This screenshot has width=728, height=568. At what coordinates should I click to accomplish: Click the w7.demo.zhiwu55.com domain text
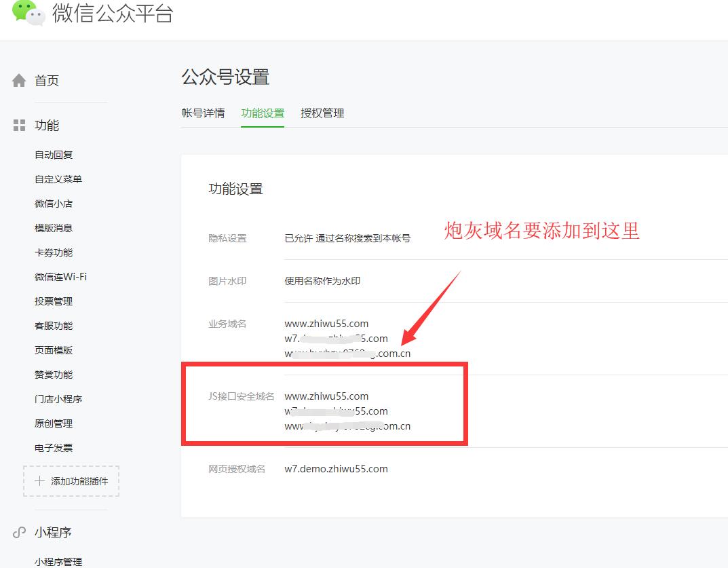point(336,469)
